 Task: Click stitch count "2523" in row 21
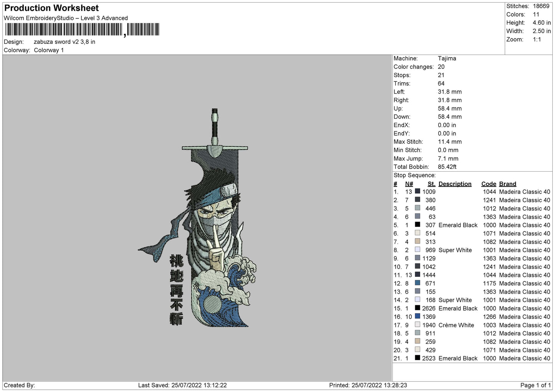429,358
